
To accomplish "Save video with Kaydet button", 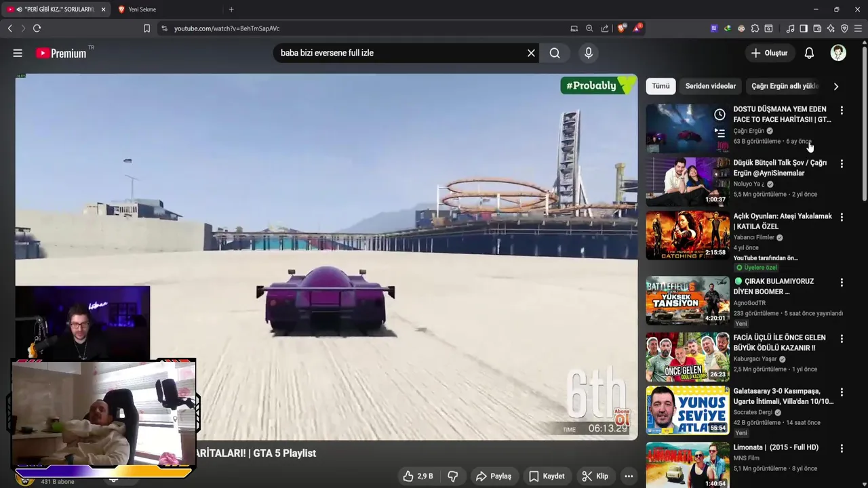I will point(547,476).
